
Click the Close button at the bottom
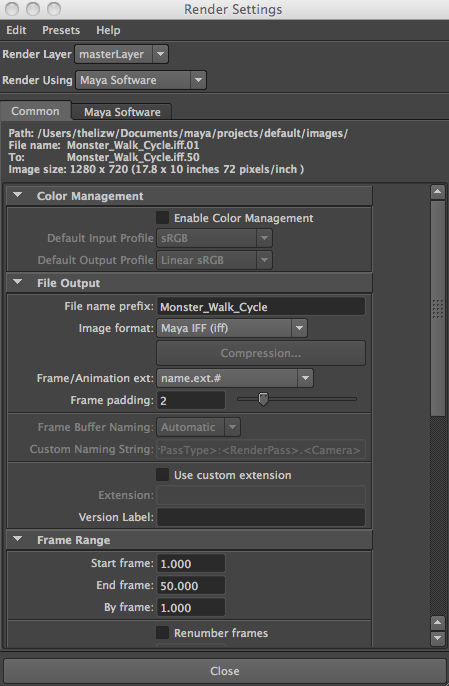[x=224, y=671]
